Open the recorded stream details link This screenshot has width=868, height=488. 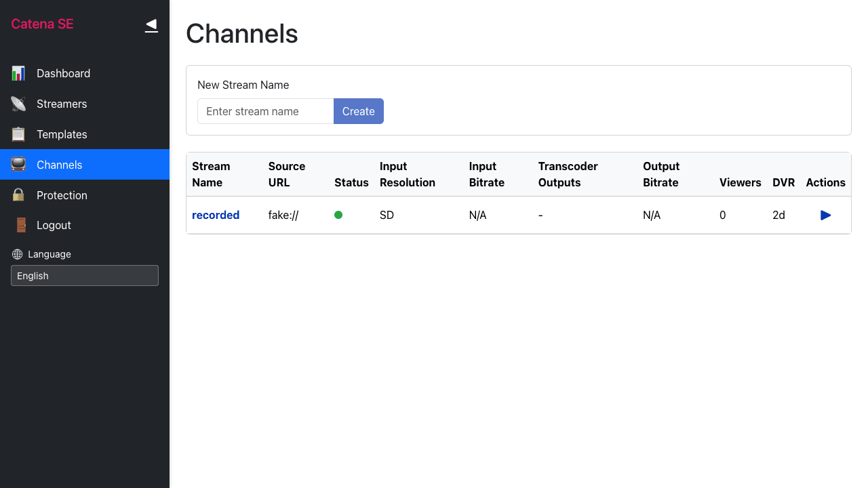216,215
